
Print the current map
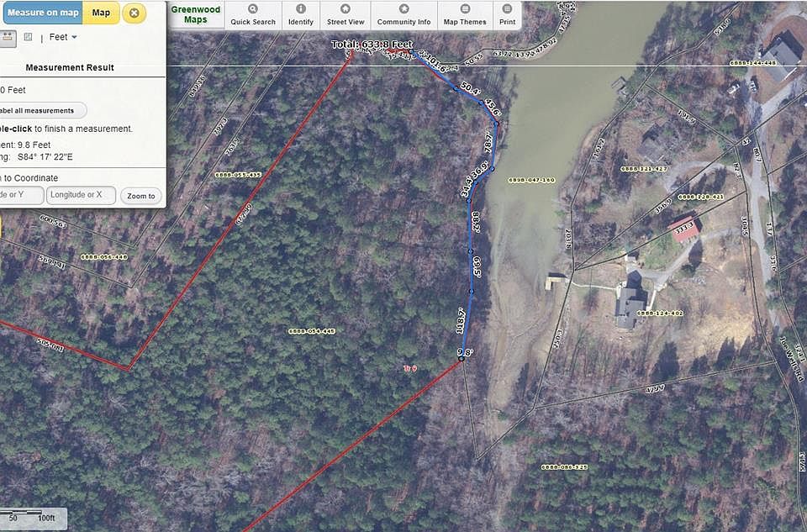tap(507, 15)
